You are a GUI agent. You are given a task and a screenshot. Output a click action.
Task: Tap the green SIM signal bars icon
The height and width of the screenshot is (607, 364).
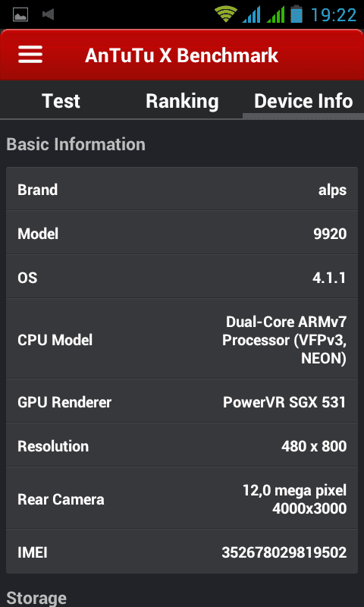tap(275, 14)
